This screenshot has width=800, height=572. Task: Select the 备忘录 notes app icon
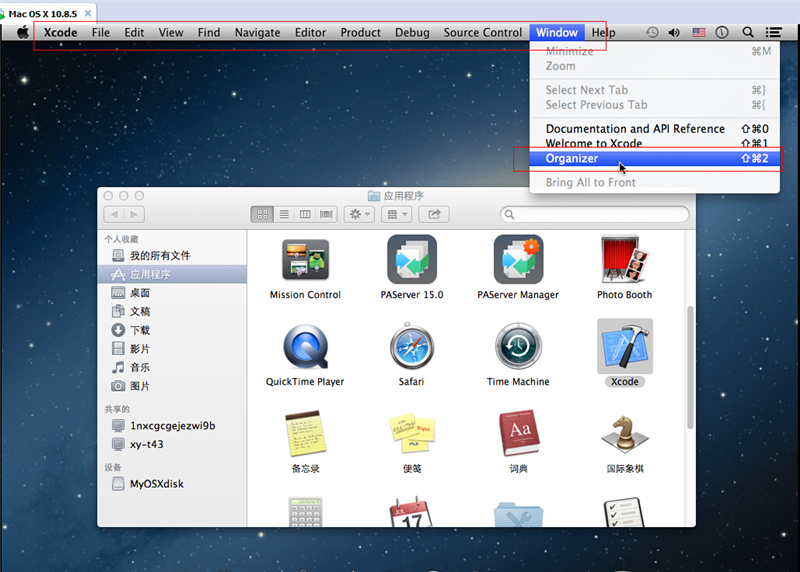(x=306, y=434)
